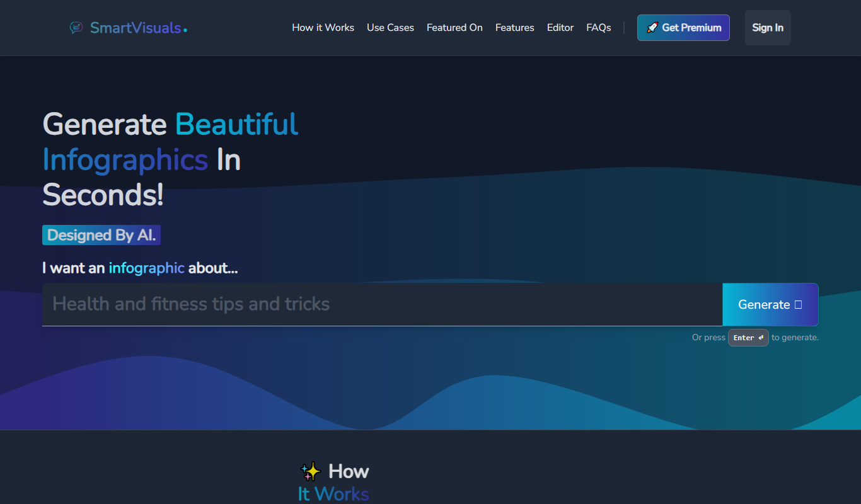The width and height of the screenshot is (861, 504).
Task: Click the sparkles icon beside How It Works
Action: [311, 471]
